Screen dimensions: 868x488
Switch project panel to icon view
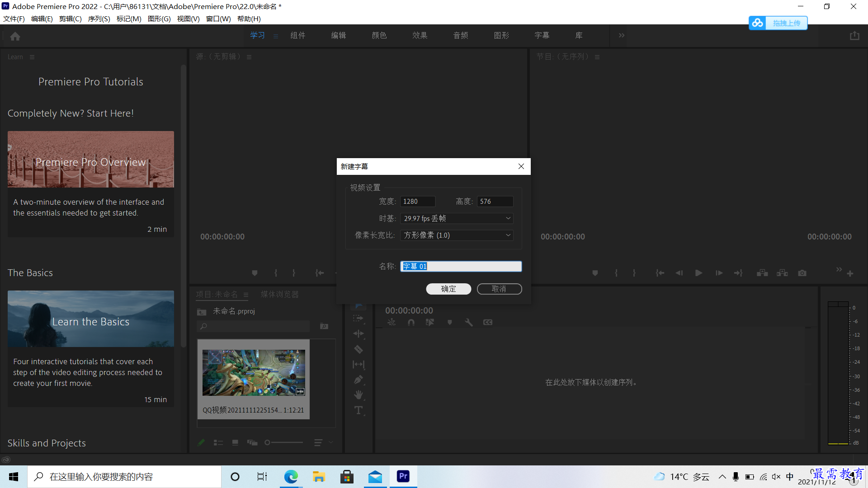point(235,442)
